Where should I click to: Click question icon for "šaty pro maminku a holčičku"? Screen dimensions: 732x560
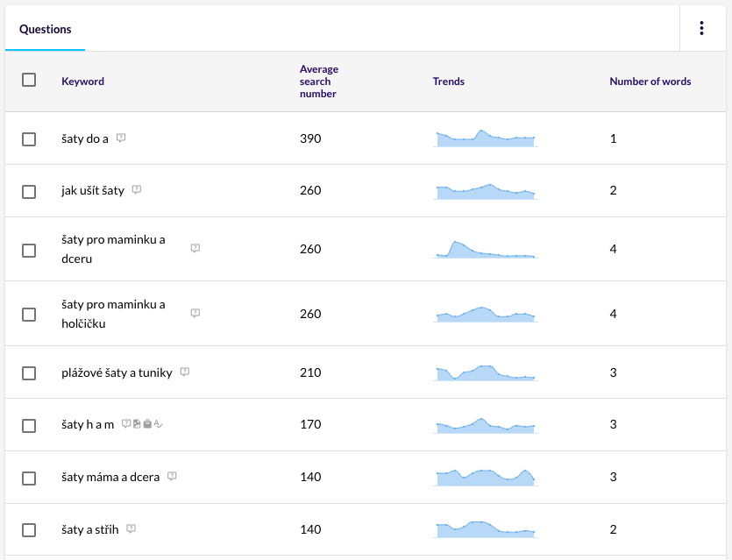point(195,313)
